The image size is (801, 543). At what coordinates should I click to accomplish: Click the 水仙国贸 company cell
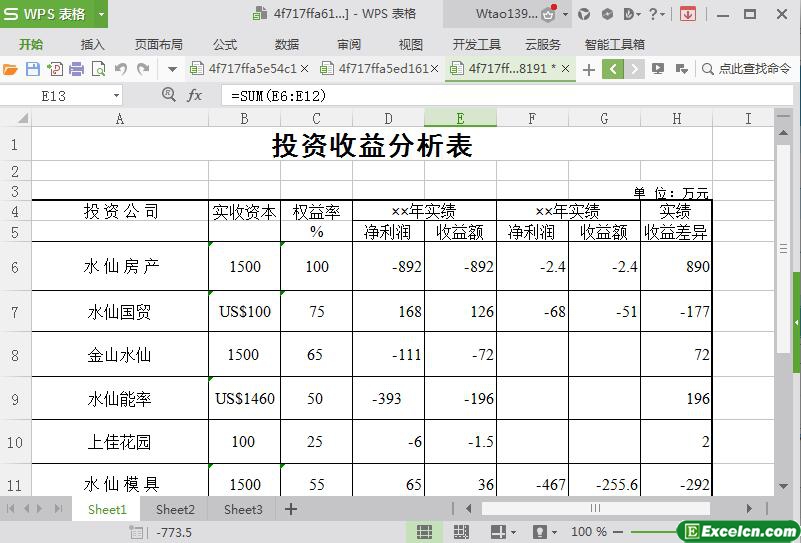pos(120,311)
